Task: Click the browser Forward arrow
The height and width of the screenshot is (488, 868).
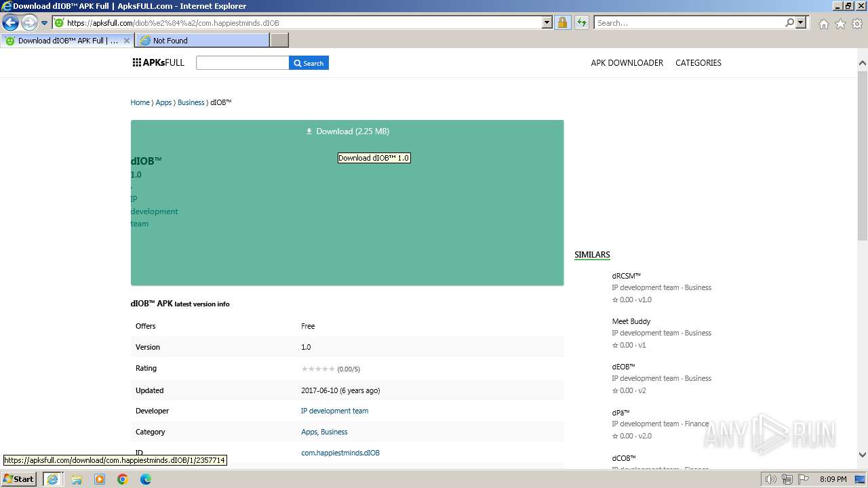Action: [x=29, y=22]
